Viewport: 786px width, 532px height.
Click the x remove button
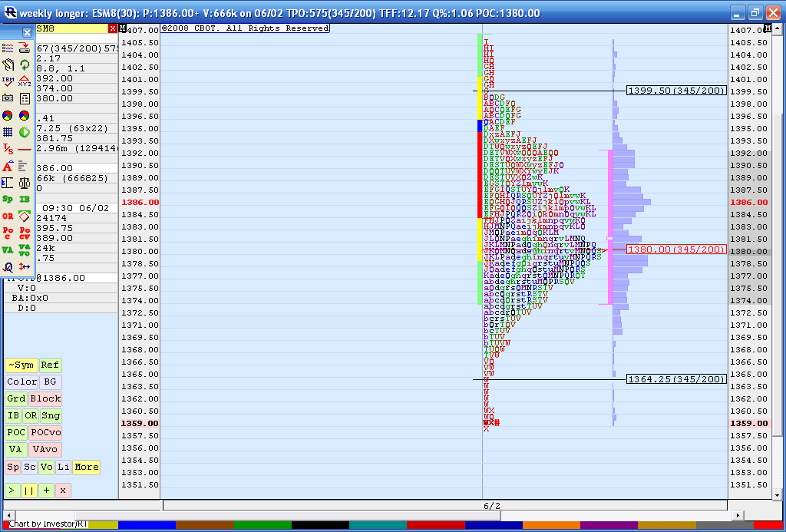pyautogui.click(x=63, y=491)
